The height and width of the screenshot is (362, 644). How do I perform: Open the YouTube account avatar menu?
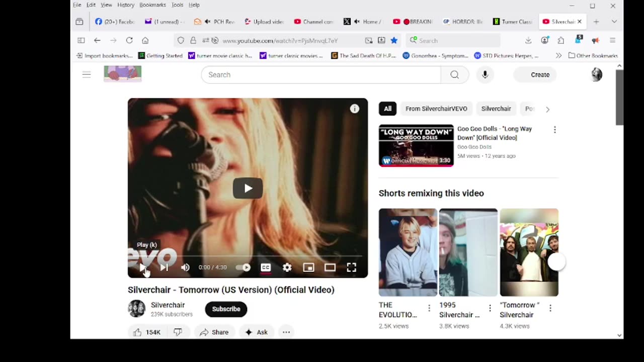[x=597, y=74]
